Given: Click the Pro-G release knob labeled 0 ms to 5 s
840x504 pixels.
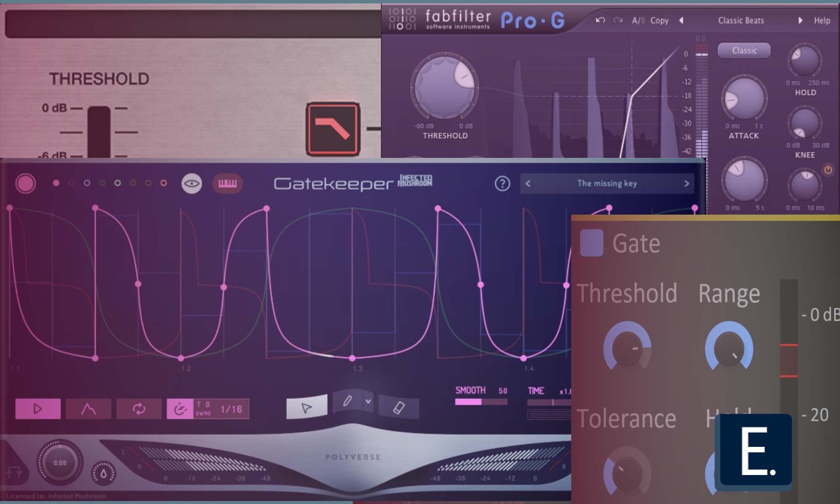Looking at the screenshot, I should tap(744, 180).
